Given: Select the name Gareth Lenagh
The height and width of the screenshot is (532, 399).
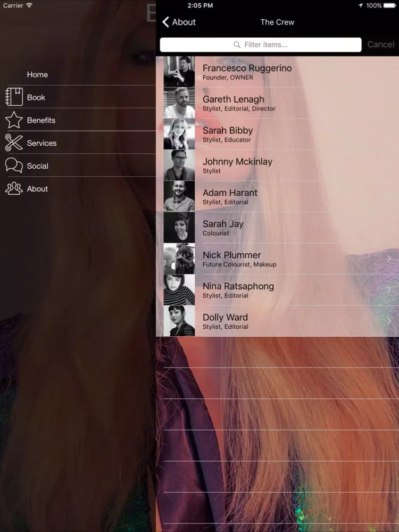Looking at the screenshot, I should pos(234,99).
